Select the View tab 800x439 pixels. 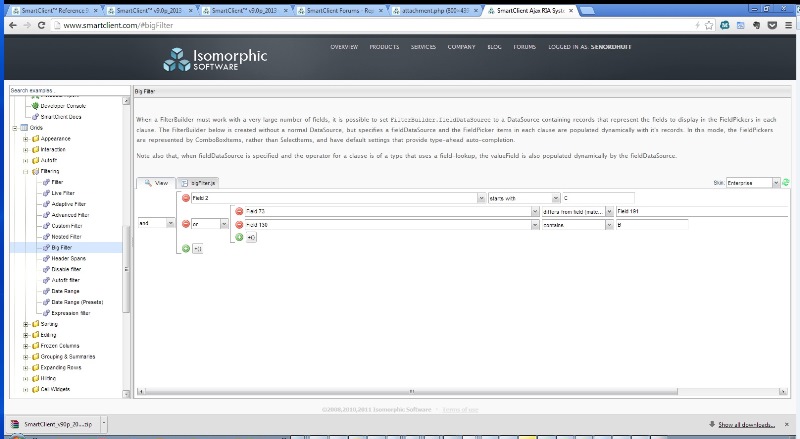[156, 183]
